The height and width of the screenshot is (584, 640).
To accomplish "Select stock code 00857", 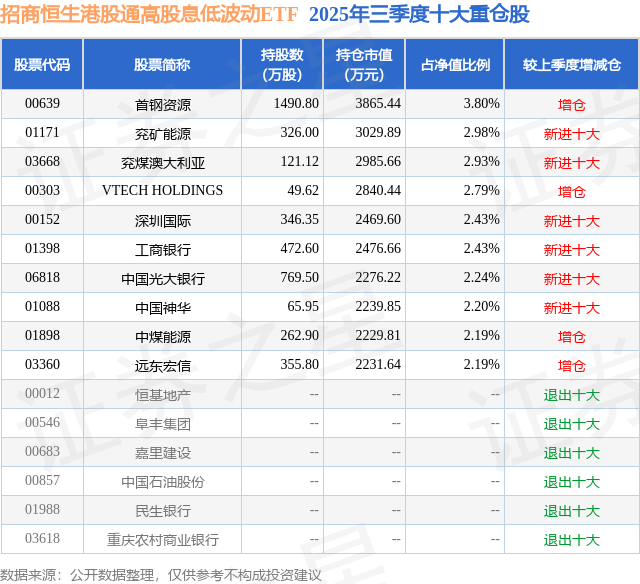I will click(42, 480).
